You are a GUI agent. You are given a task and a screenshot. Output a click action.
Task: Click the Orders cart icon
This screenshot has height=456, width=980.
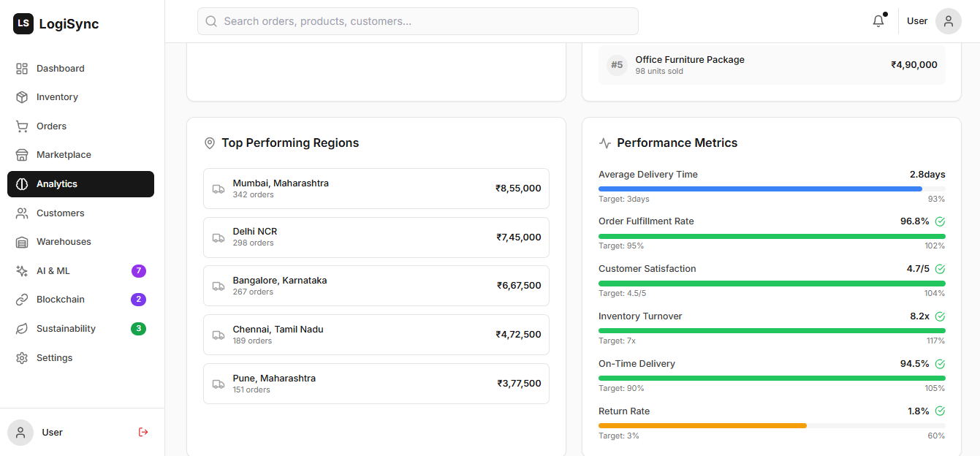click(x=22, y=126)
